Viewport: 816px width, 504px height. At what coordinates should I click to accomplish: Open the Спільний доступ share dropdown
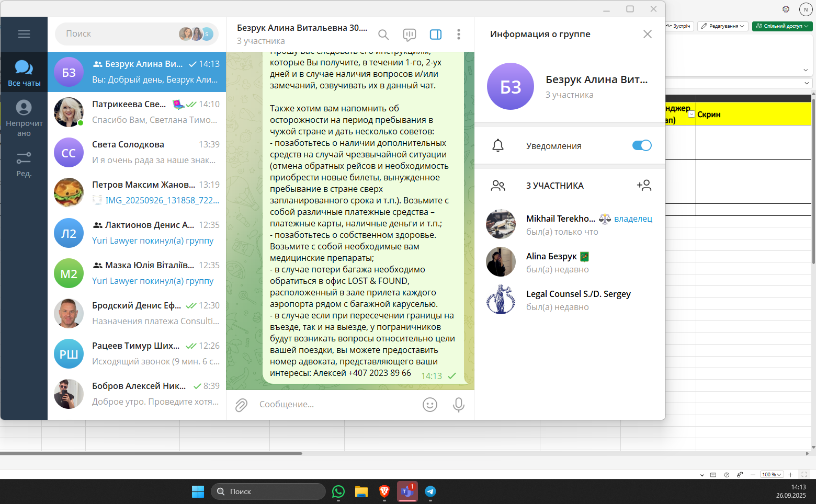[782, 26]
